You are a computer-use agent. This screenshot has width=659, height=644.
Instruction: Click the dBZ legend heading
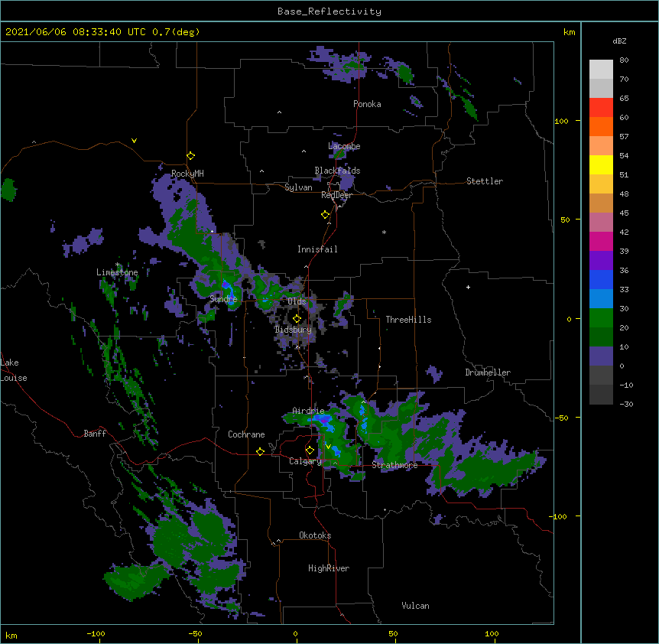[x=619, y=41]
